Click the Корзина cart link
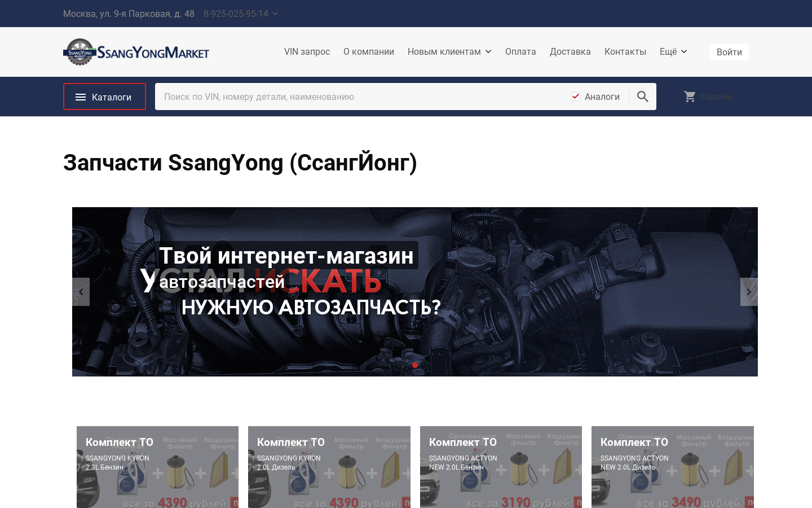The width and height of the screenshot is (812, 508). tap(716, 97)
